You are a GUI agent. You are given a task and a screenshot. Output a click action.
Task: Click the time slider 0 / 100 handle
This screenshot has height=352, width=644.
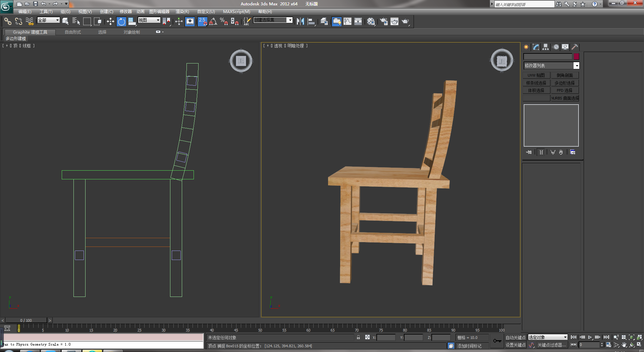26,320
